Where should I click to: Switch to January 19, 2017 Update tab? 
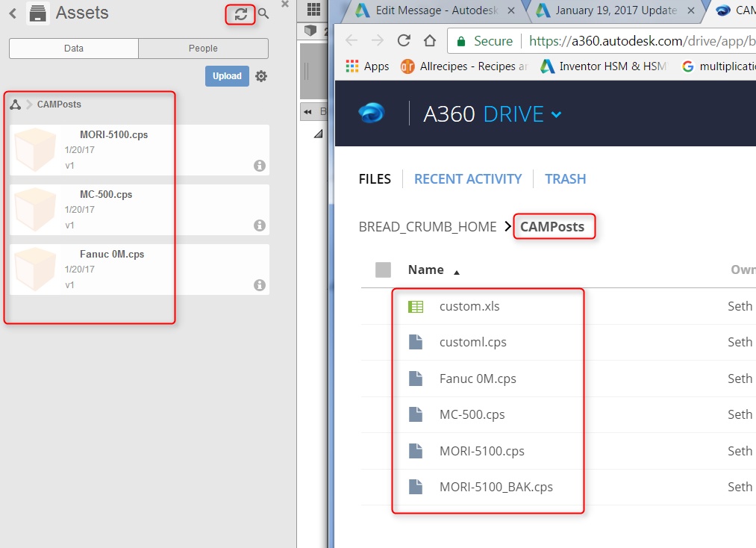coord(616,10)
